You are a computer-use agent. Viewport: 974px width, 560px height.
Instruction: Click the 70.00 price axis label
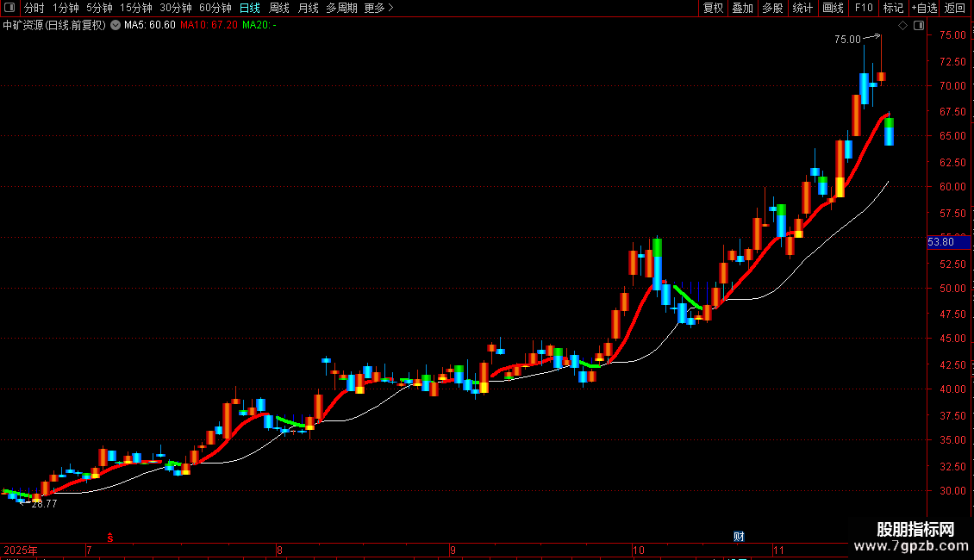click(x=952, y=85)
